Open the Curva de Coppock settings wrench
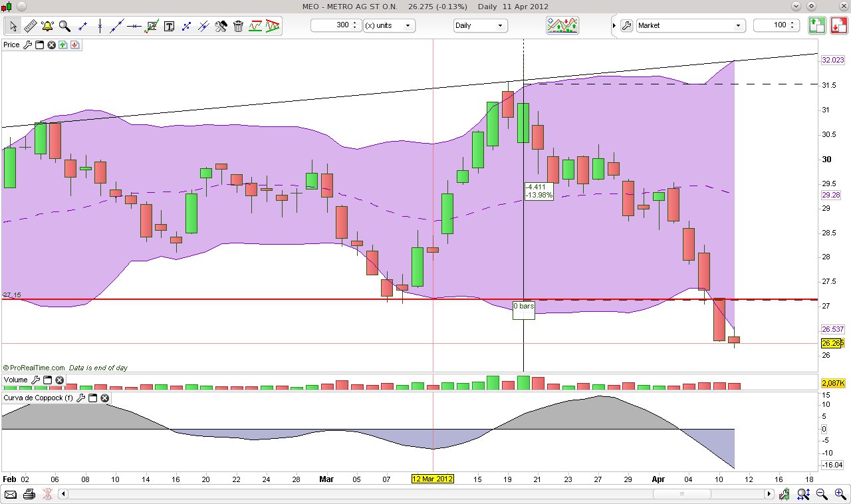This screenshot has height=504, width=851. [x=81, y=398]
